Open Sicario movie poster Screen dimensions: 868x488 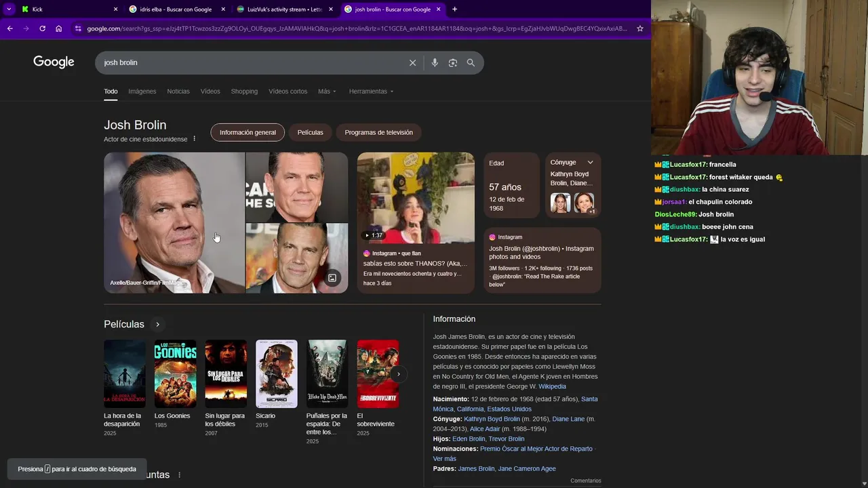coord(277,373)
